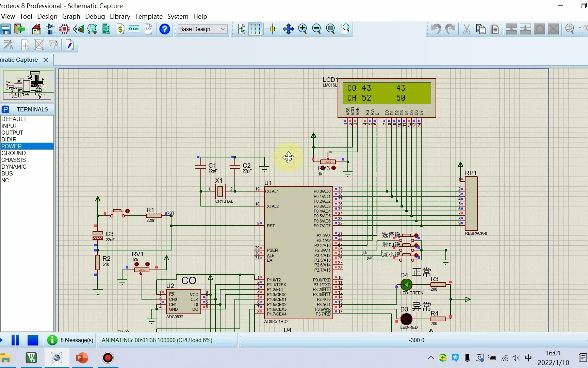Open the 3D Visualizer icon
This screenshot has width=588, height=368.
click(78, 29)
